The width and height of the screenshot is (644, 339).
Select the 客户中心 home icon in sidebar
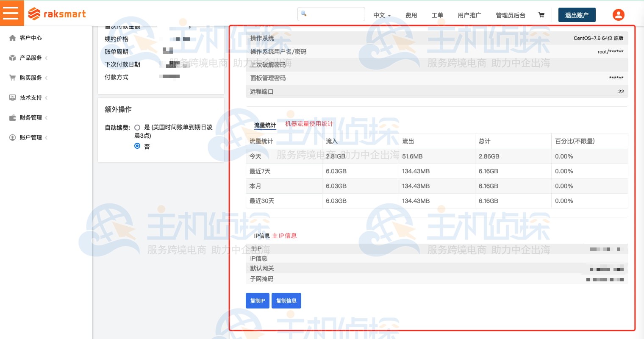coord(12,38)
